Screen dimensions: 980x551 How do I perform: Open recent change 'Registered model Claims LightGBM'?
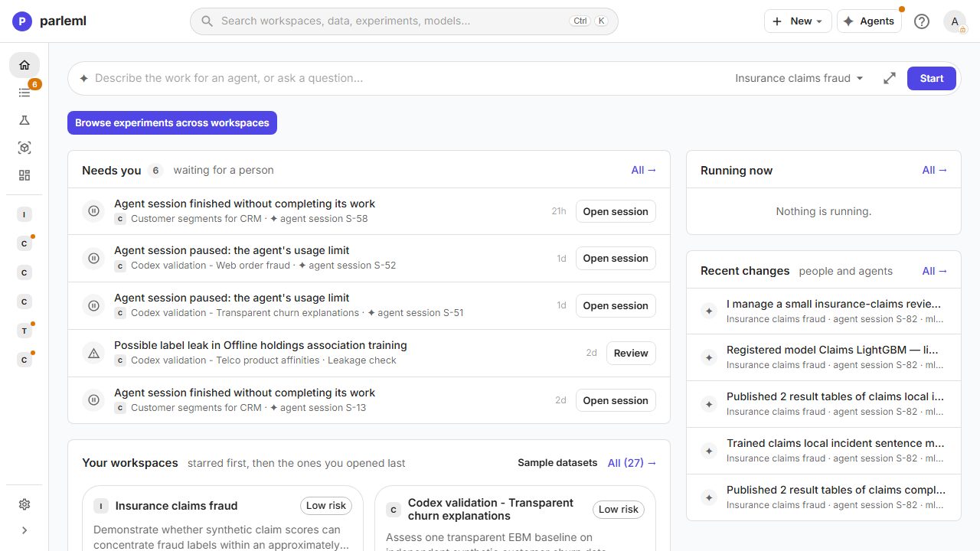824,357
